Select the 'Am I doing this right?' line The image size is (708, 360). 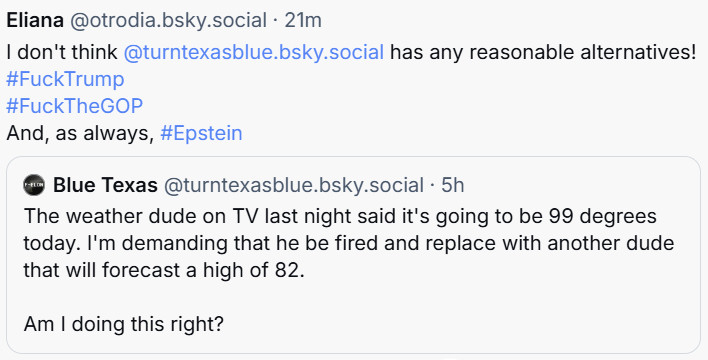tap(124, 324)
